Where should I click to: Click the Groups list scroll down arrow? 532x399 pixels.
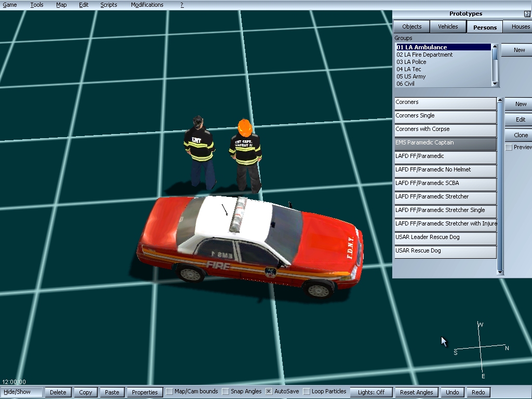495,84
